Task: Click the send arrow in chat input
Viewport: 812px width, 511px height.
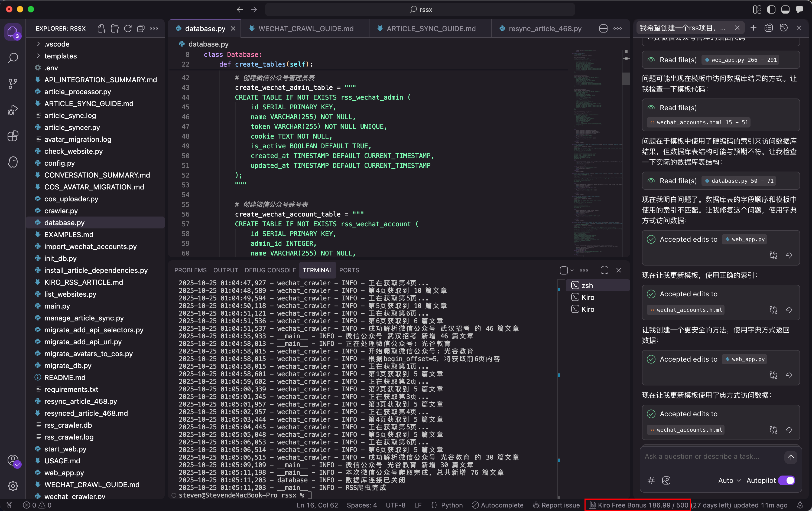Action: [790, 457]
